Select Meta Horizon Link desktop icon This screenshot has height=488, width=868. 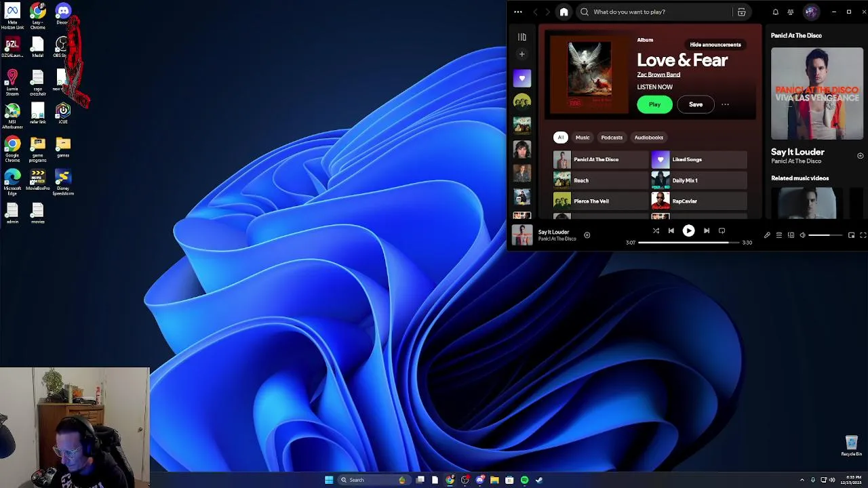point(12,16)
